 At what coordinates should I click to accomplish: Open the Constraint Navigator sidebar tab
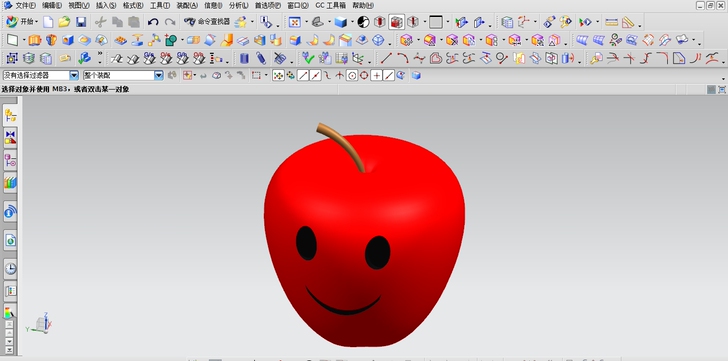(10, 137)
